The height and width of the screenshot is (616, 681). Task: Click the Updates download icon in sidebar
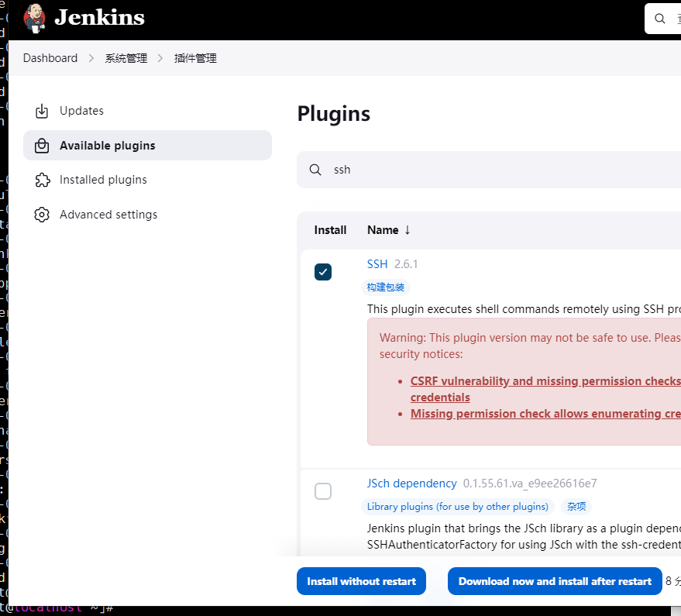[x=42, y=112]
